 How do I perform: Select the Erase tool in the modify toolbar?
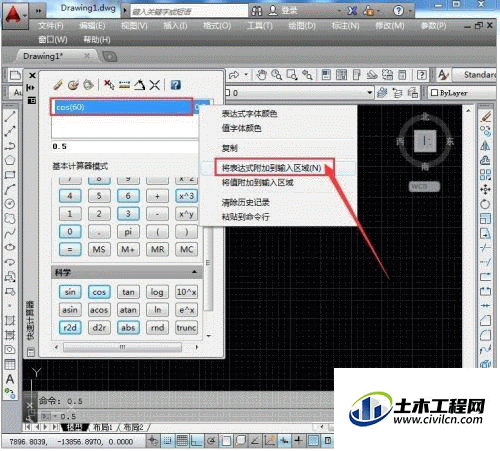(485, 116)
